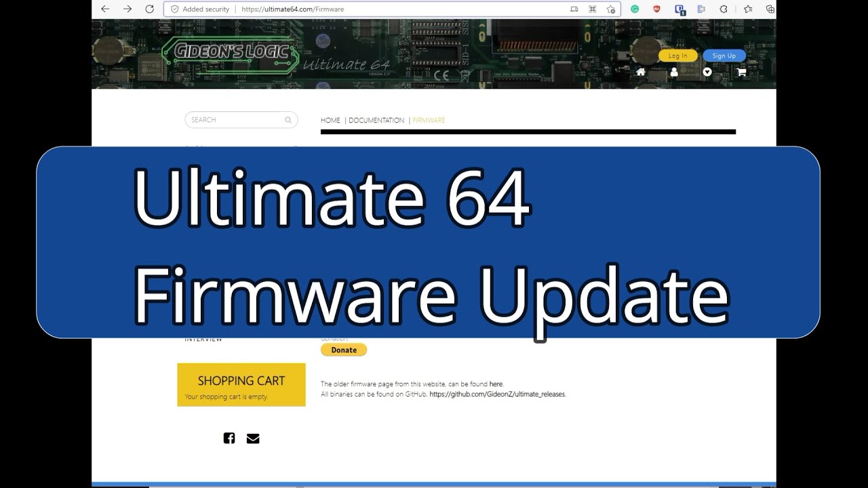The image size is (868, 488).
Task: Open the DOCUMENTATION breadcrumb link
Action: tap(376, 120)
